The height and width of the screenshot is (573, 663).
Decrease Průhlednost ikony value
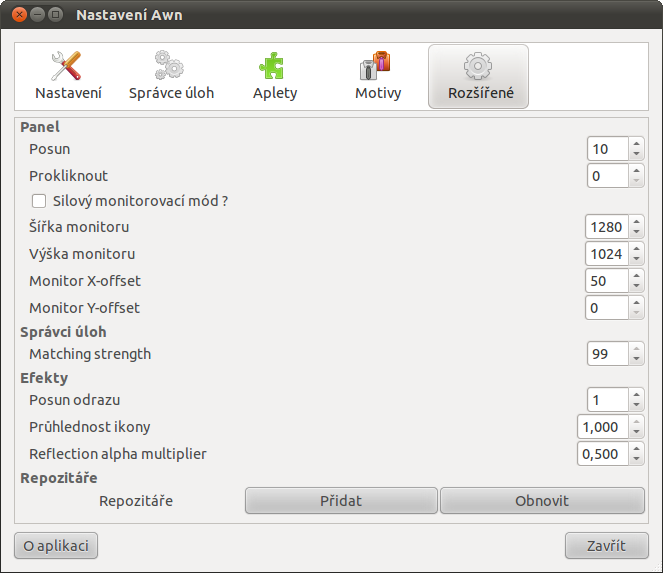636,432
